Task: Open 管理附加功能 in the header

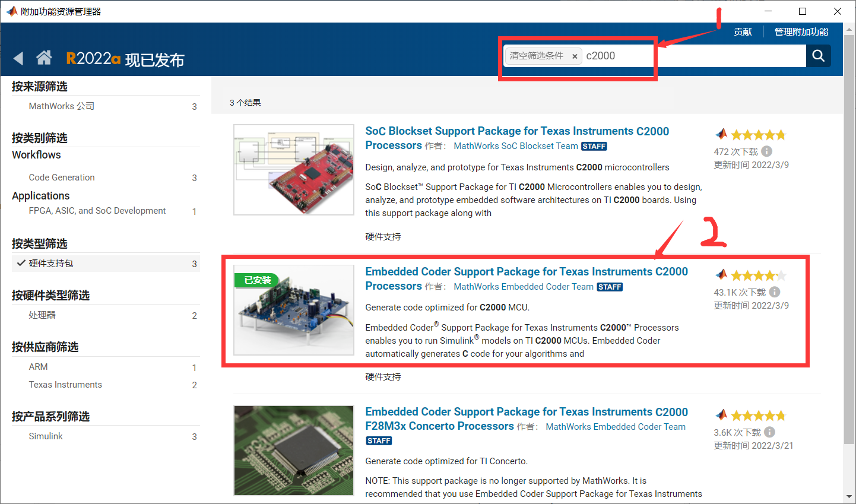Action: (801, 32)
